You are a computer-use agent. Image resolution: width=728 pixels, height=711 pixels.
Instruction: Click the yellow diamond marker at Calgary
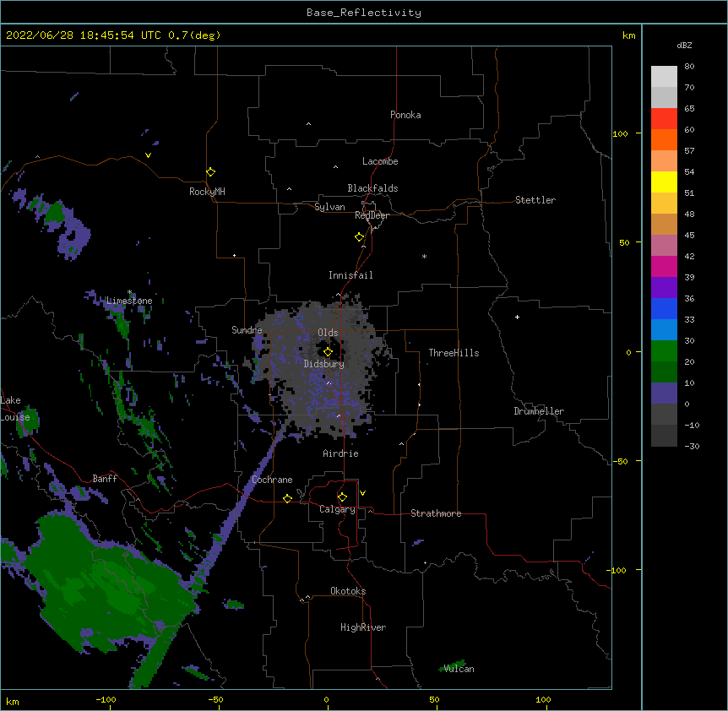pos(342,497)
